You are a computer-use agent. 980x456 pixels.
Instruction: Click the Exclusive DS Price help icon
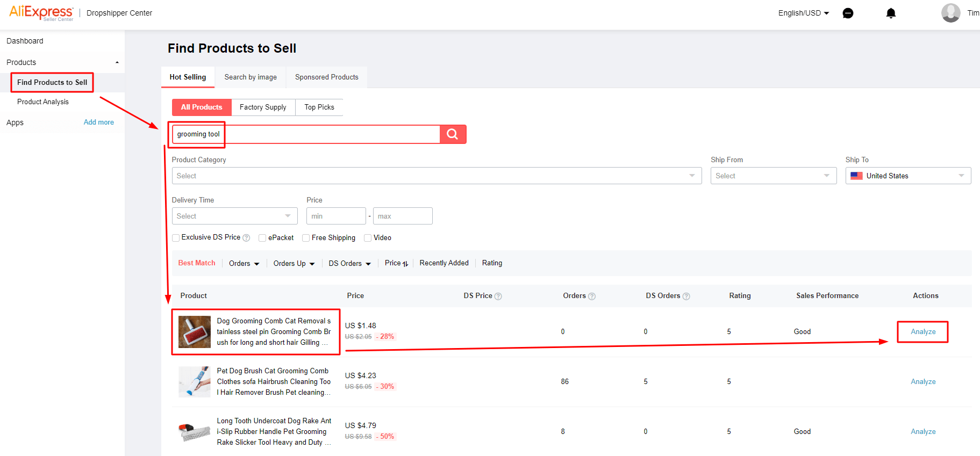(246, 238)
